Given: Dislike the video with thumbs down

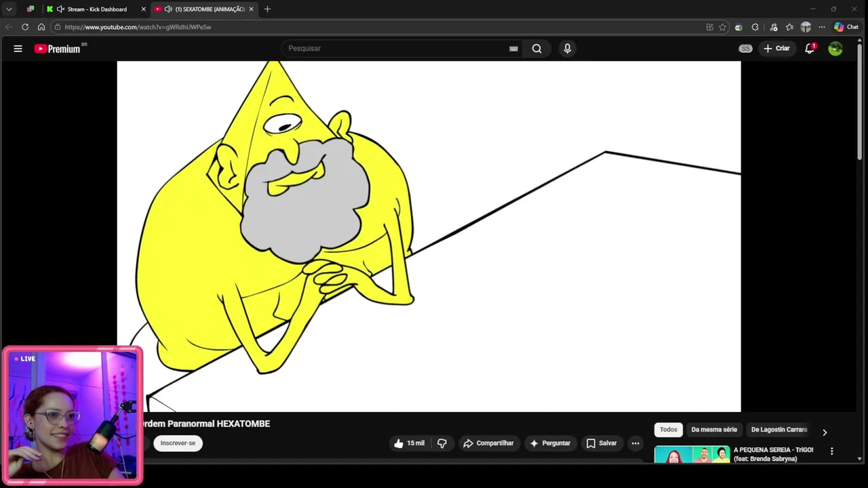Looking at the screenshot, I should pyautogui.click(x=442, y=443).
